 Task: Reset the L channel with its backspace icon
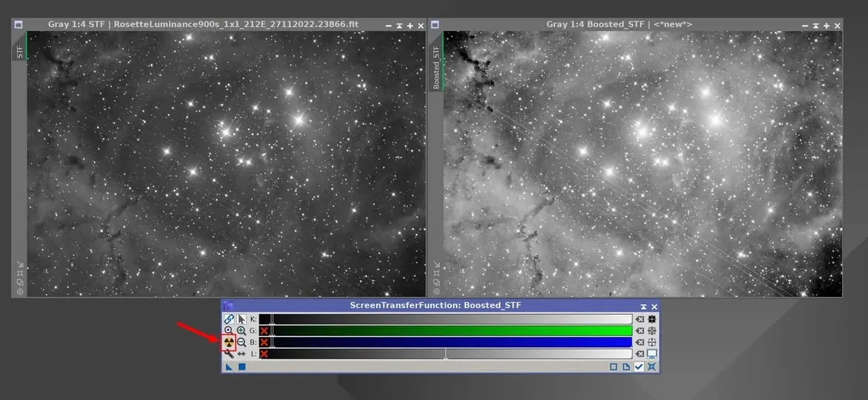tap(640, 353)
